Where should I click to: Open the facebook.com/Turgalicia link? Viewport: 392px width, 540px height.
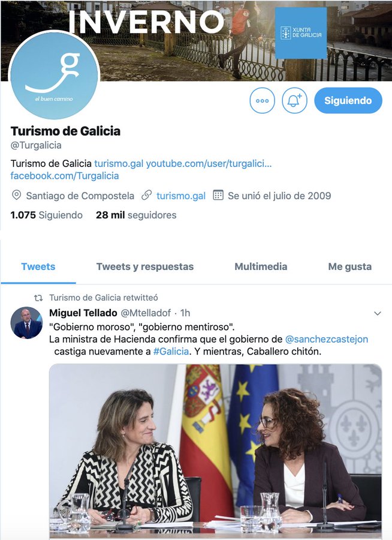(65, 176)
